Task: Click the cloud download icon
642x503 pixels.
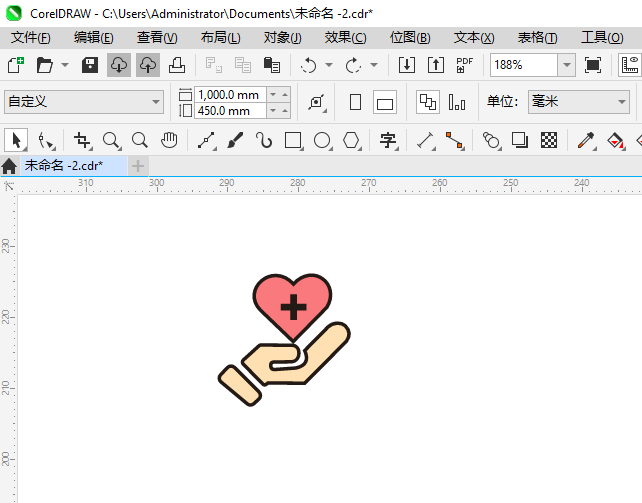Action: pyautogui.click(x=119, y=65)
